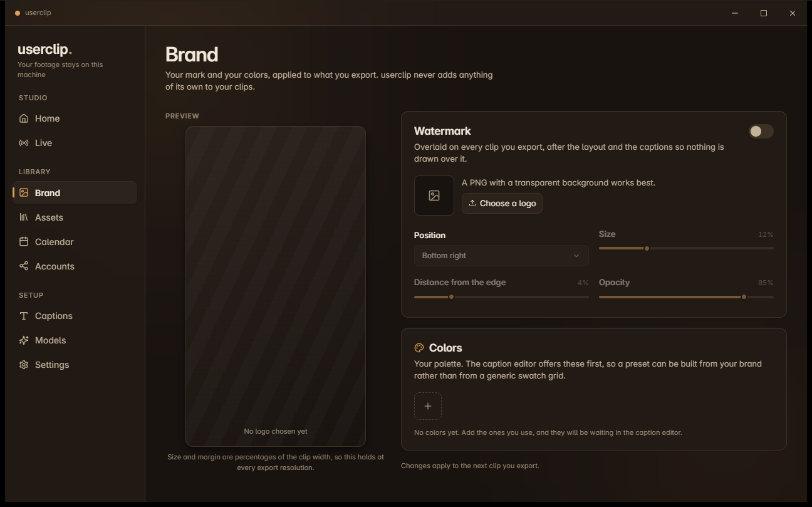
Task: Select Assets in the Library section
Action: (75, 217)
